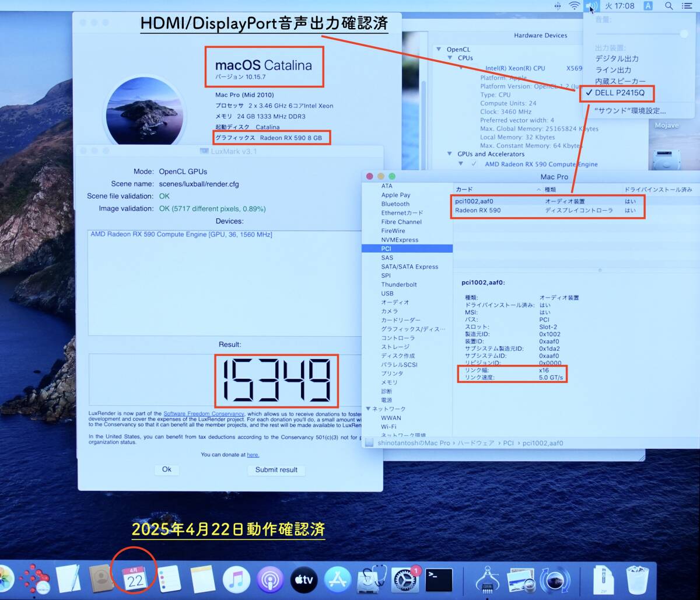Click the input source A icon

(x=648, y=6)
